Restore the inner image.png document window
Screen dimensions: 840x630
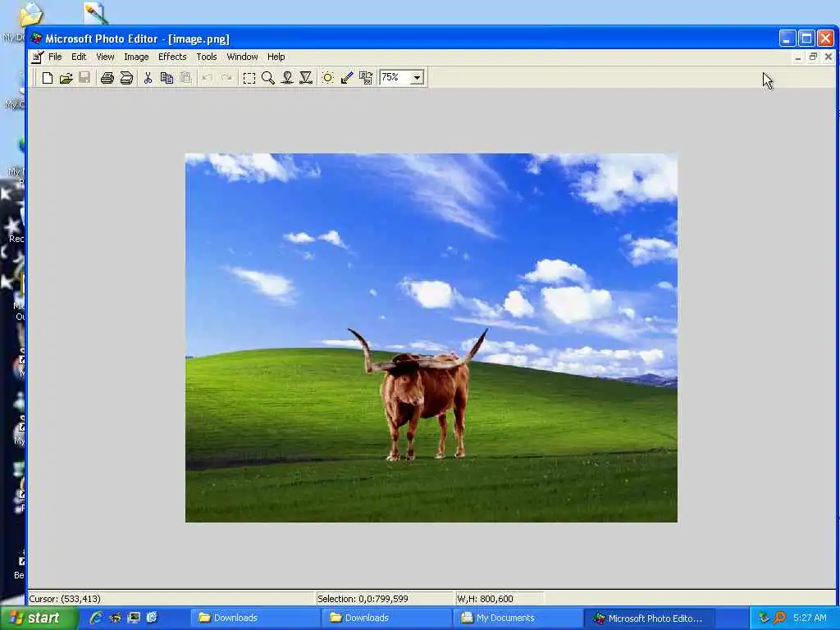(813, 57)
